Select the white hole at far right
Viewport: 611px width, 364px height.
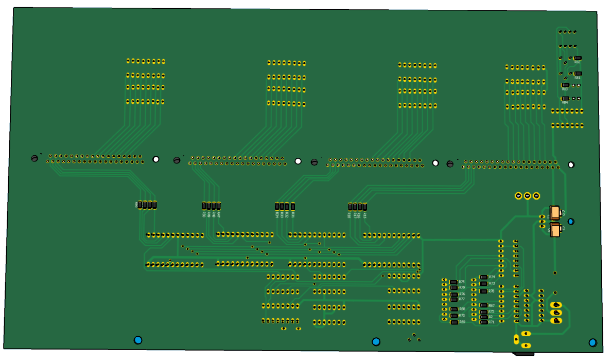point(571,165)
